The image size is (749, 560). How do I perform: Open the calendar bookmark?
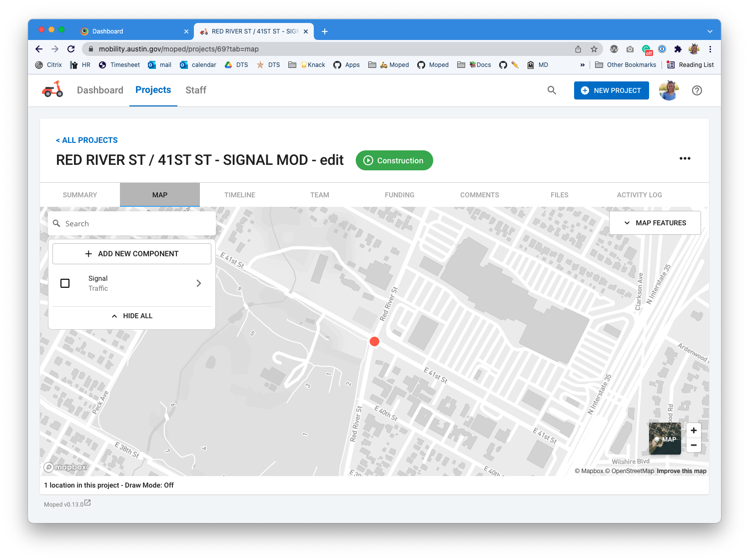(198, 65)
